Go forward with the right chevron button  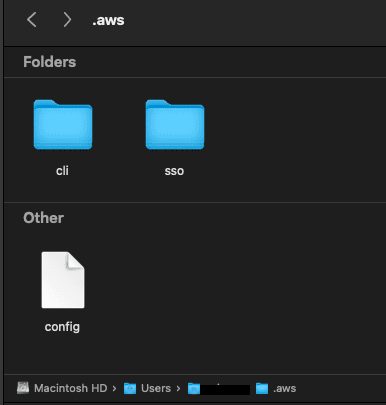[x=67, y=20]
